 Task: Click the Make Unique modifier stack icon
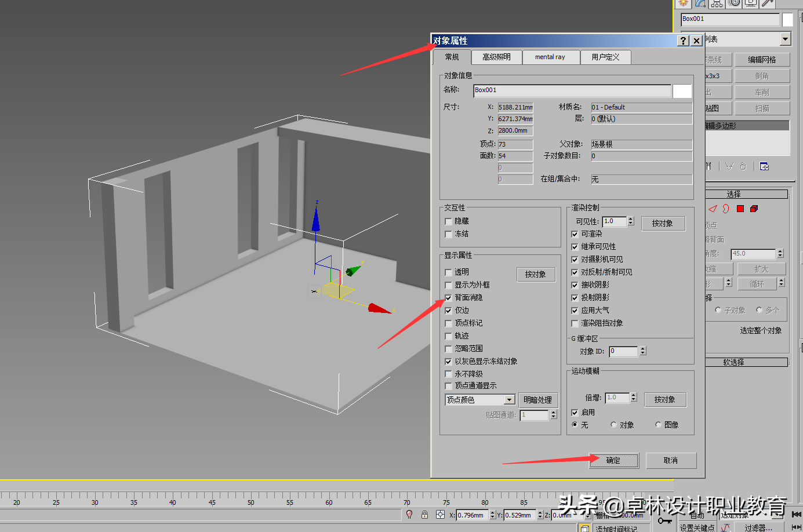click(x=729, y=166)
